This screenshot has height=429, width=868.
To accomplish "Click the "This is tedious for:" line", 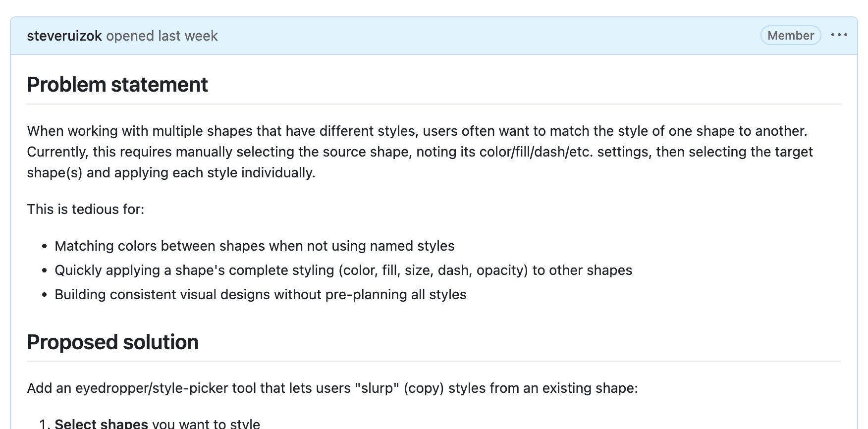I will pos(86,210).
